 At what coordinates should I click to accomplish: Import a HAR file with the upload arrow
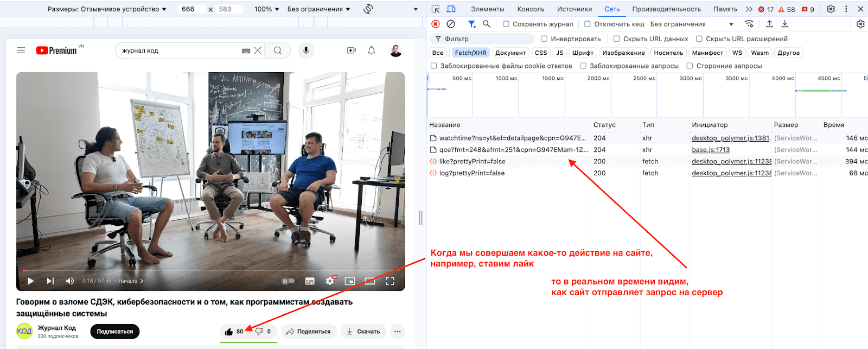(x=769, y=24)
